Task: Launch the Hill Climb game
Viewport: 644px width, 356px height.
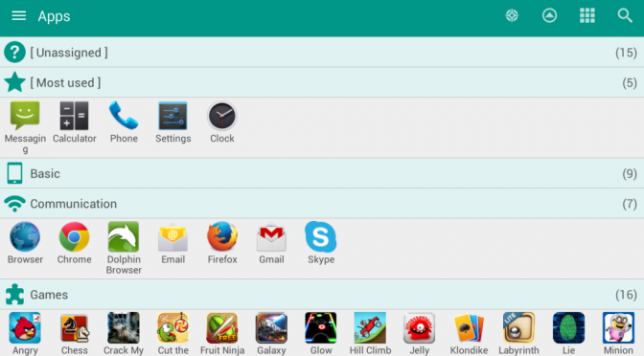Action: coord(370,333)
